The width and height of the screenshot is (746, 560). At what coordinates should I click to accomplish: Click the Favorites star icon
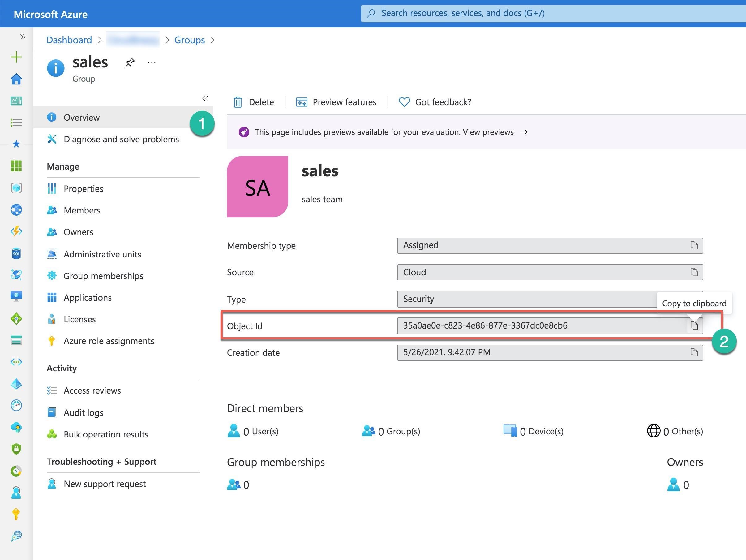click(16, 144)
